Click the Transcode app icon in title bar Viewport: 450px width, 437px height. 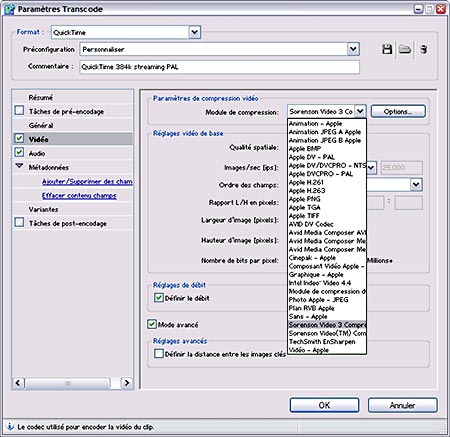(x=9, y=9)
